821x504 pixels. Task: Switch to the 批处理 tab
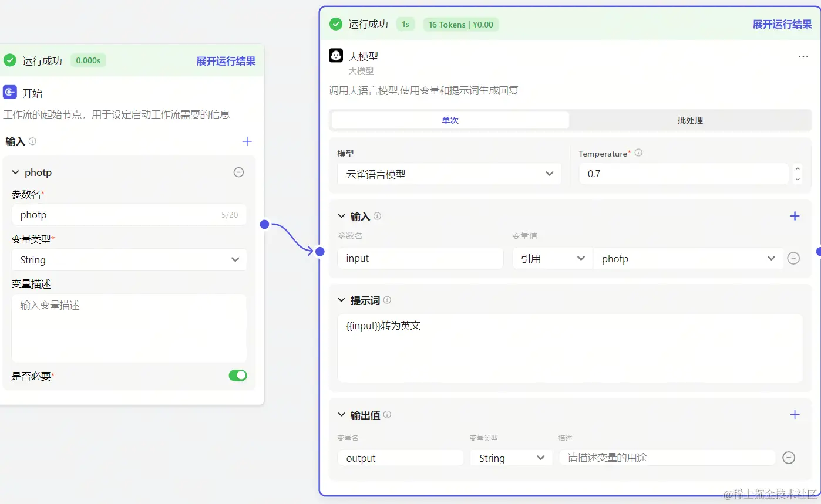click(690, 120)
